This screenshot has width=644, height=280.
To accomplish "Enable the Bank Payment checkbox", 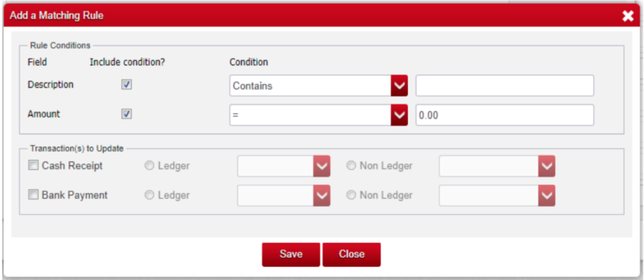I will 33,195.
